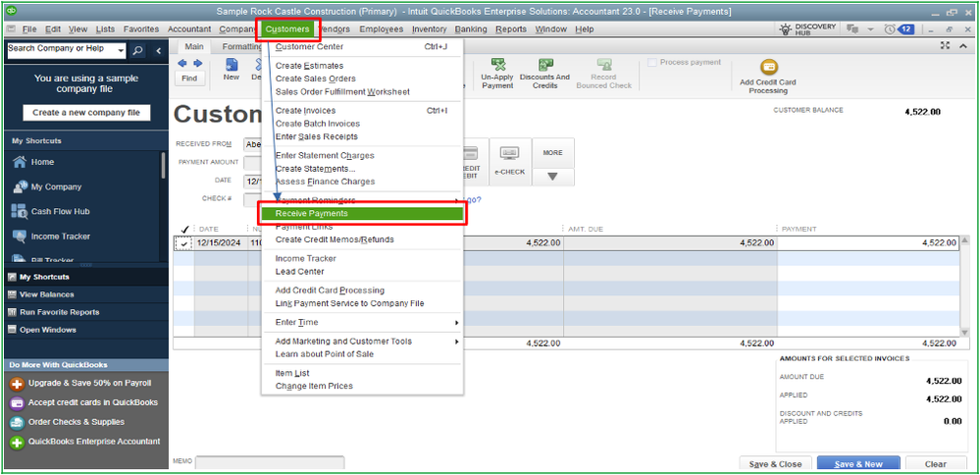Open reminders clock icon with 12 badge
This screenshot has height=475, width=980.
point(900,29)
